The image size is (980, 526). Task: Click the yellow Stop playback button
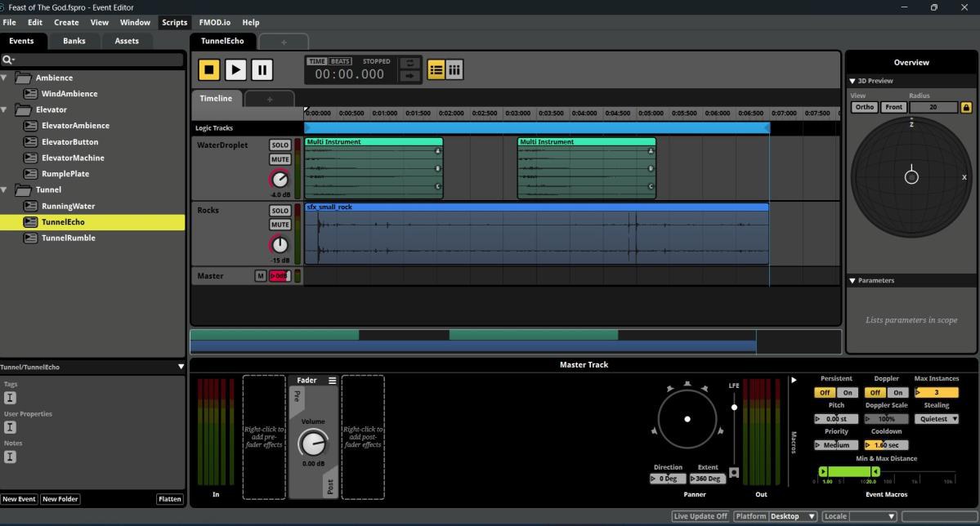(x=208, y=69)
